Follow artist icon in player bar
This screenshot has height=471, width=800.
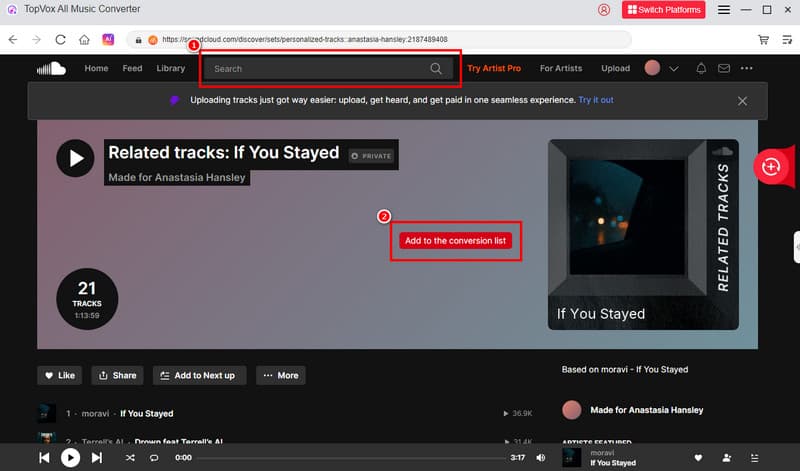[727, 458]
